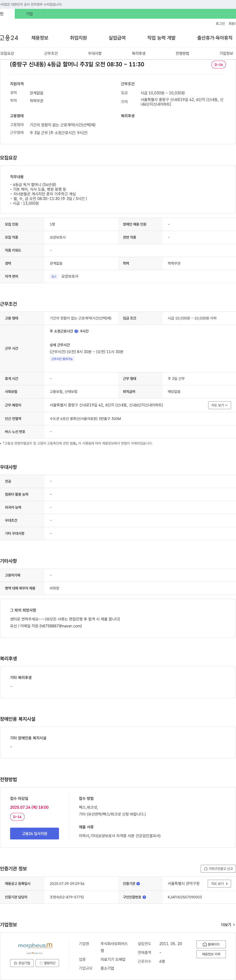236x980 pixels.
Task: Click '고용보험, 산재보험' insurance value
Action: coord(64,391)
